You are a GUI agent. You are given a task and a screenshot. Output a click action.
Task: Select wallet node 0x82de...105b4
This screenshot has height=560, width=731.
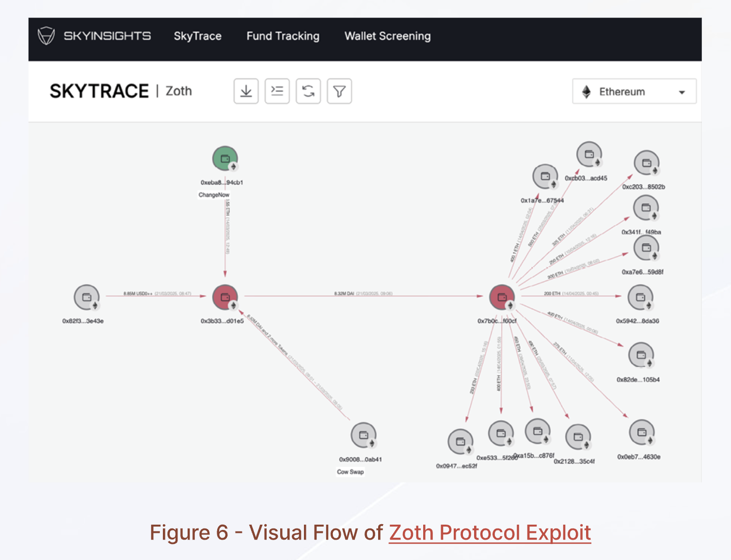coord(641,356)
